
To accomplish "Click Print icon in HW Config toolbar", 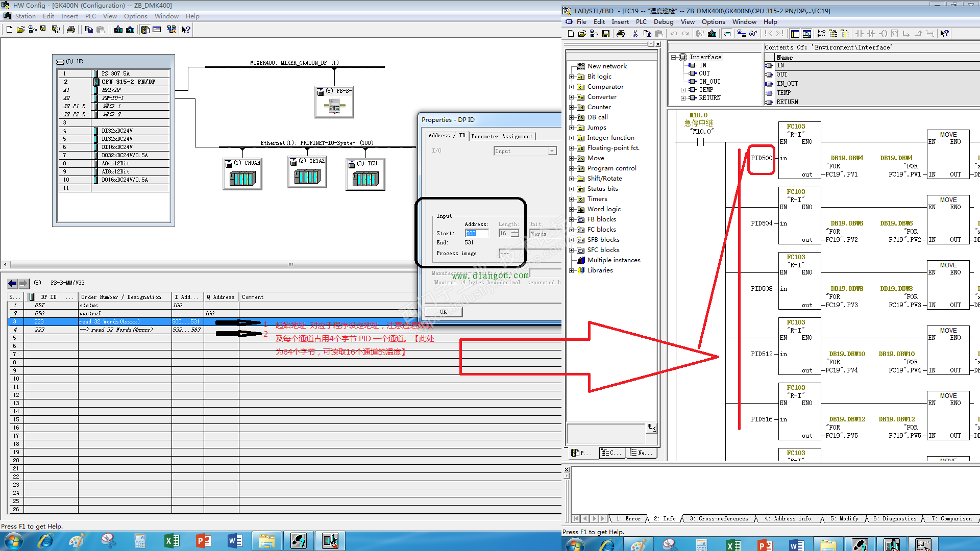I will coord(71,30).
